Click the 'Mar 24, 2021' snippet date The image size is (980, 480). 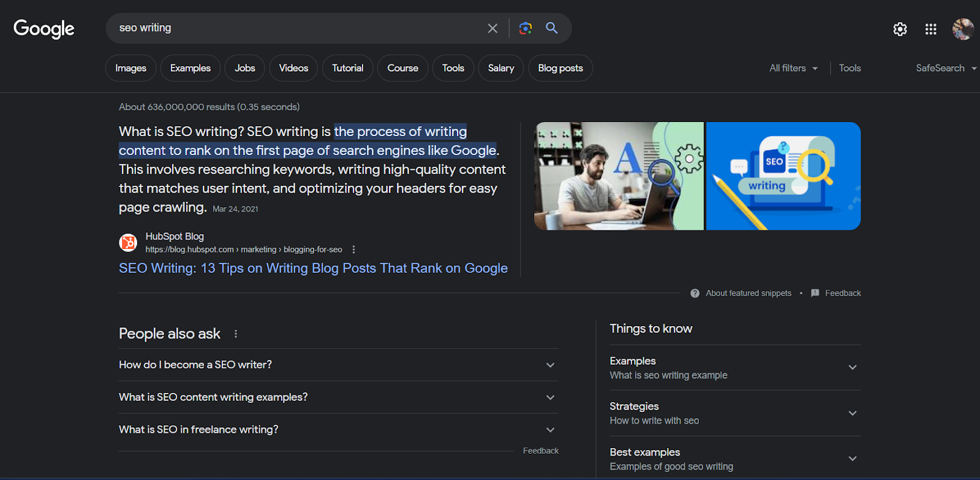click(235, 209)
